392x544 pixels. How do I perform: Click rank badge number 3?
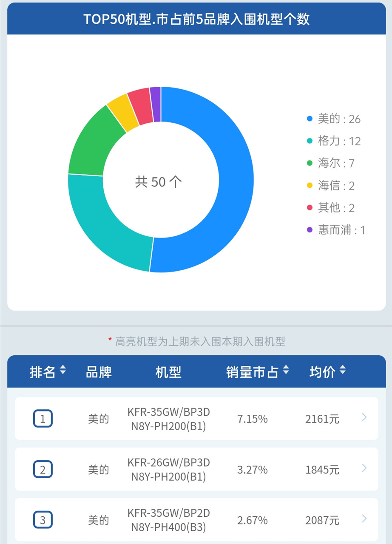tap(43, 519)
